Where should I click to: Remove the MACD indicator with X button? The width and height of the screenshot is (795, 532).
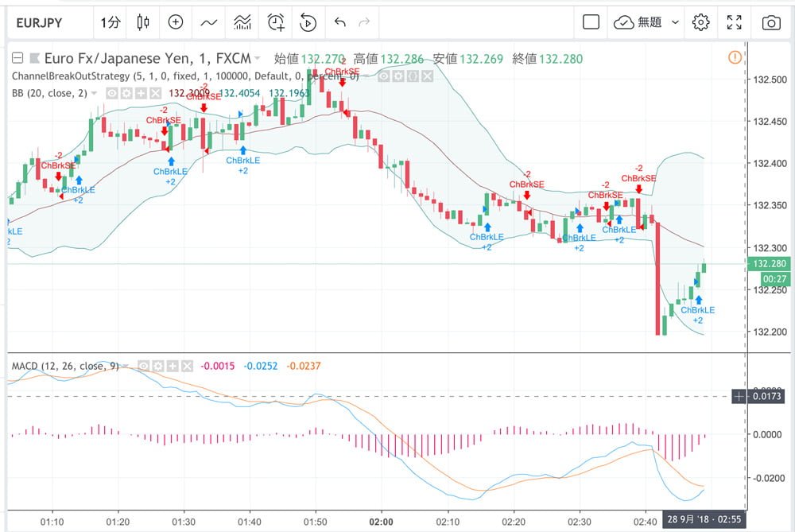coord(187,366)
